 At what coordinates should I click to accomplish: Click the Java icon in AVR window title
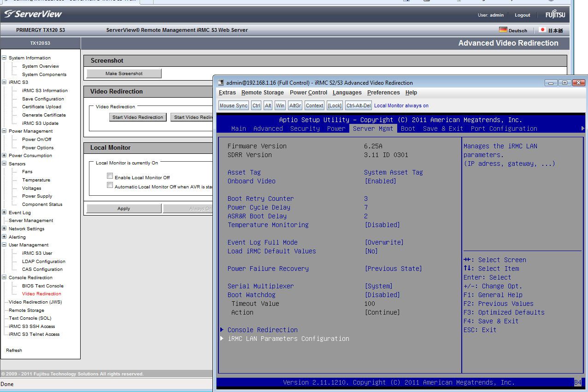coord(222,83)
